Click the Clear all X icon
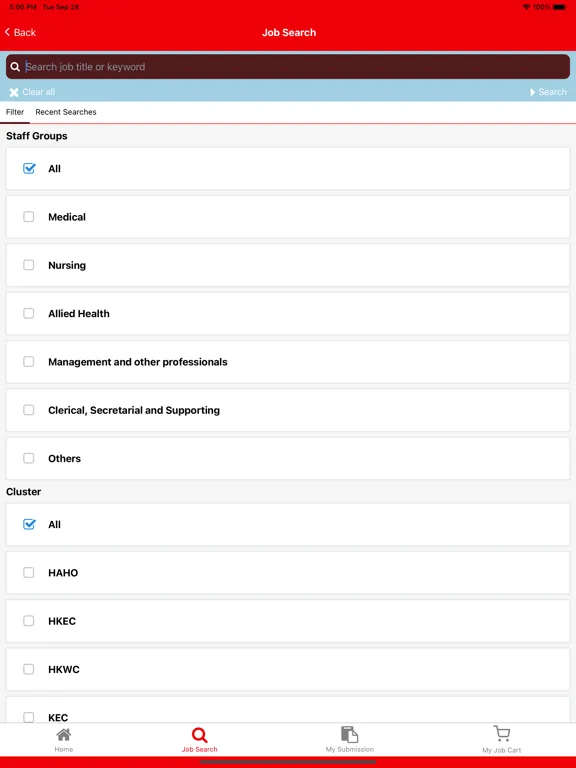This screenshot has height=768, width=576. point(14,92)
